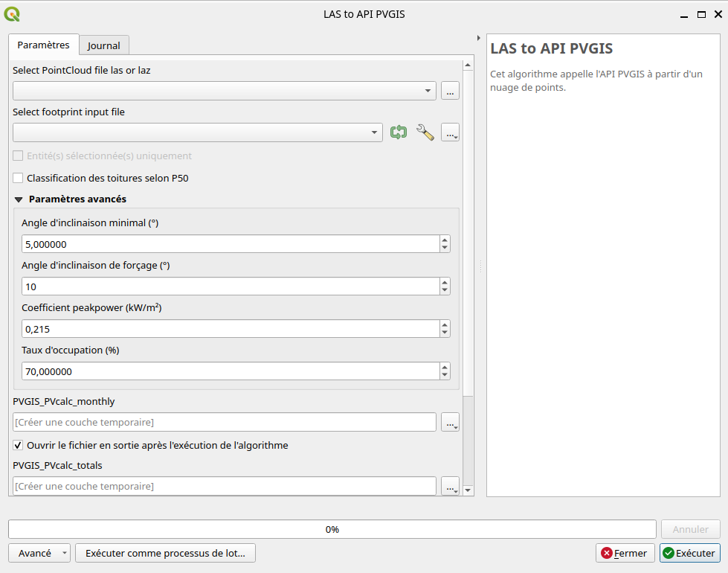This screenshot has height=573, width=728.
Task: Minimize the LAS to API PVGIS dialog
Action: tap(684, 16)
